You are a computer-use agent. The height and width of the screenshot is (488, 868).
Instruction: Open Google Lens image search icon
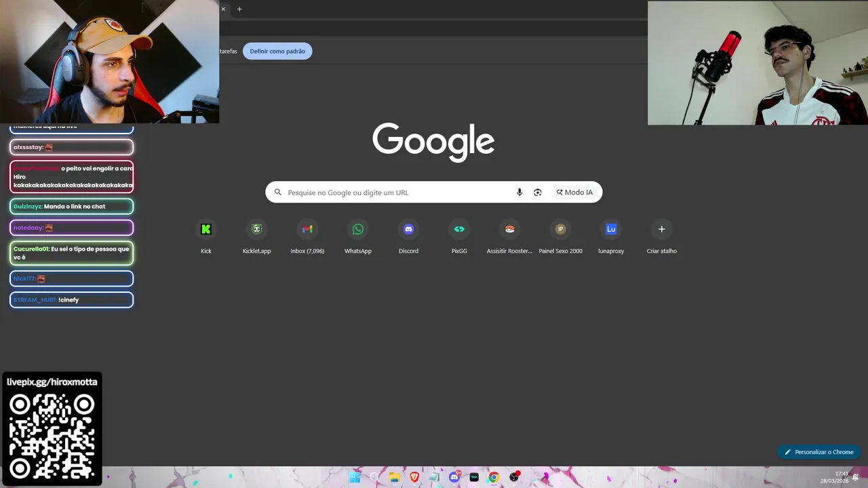538,192
